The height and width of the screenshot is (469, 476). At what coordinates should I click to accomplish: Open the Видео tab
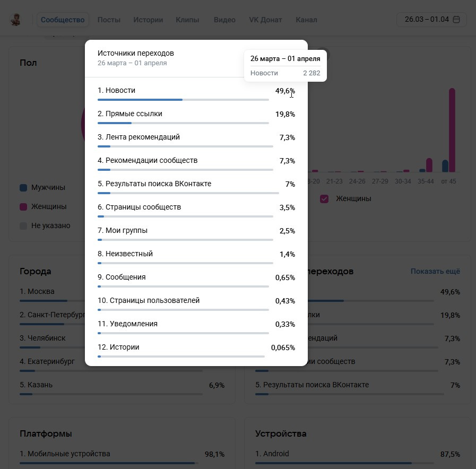pos(224,20)
